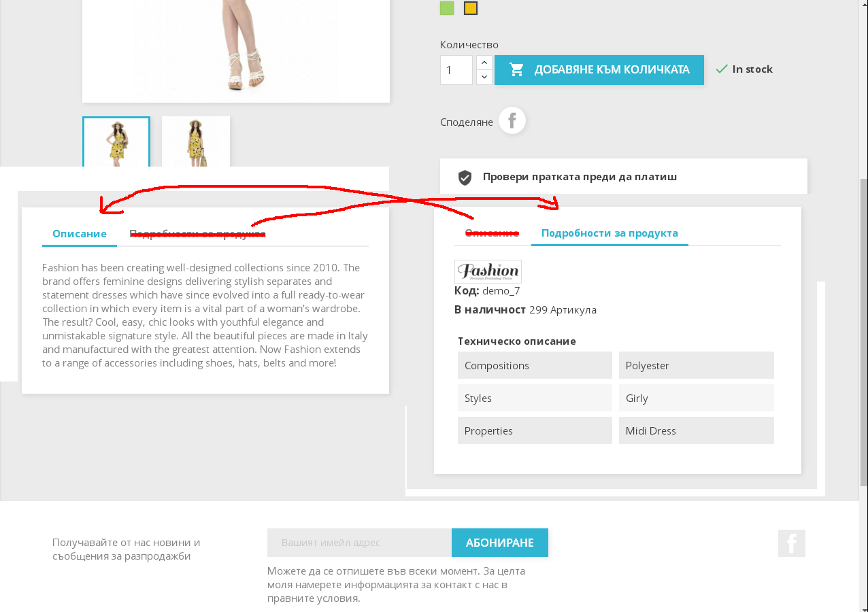
Task: Click the ДОБАВЯНЕ КЪМ КОЛИЧКАТА button
Action: coord(599,70)
